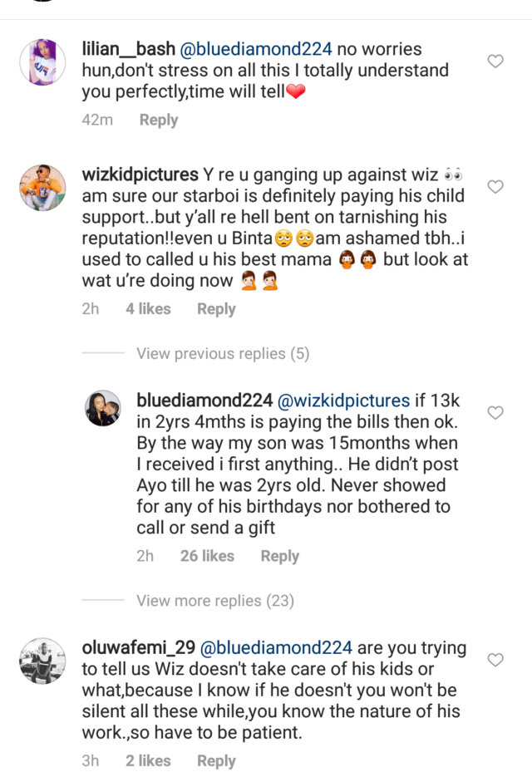View the 2 likes on oluwafemi_29's comment

pyautogui.click(x=148, y=761)
